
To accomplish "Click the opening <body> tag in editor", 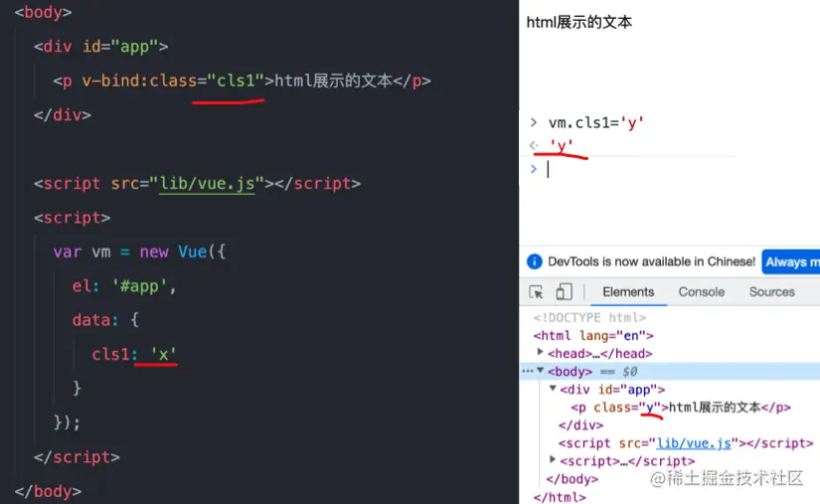I will coord(44,12).
